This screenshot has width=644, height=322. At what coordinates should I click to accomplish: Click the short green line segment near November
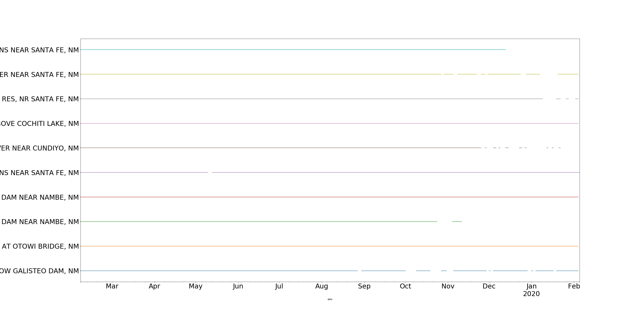tap(457, 222)
